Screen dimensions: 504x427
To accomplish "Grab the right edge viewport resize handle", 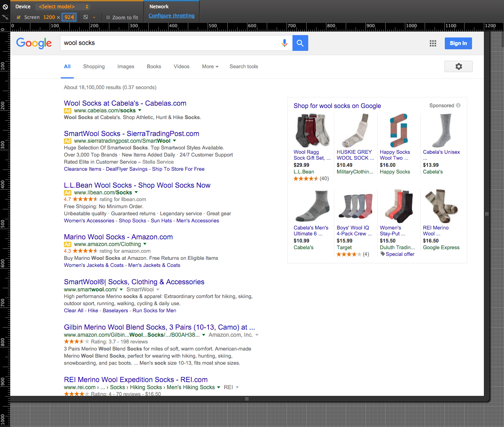I will click(x=487, y=214).
